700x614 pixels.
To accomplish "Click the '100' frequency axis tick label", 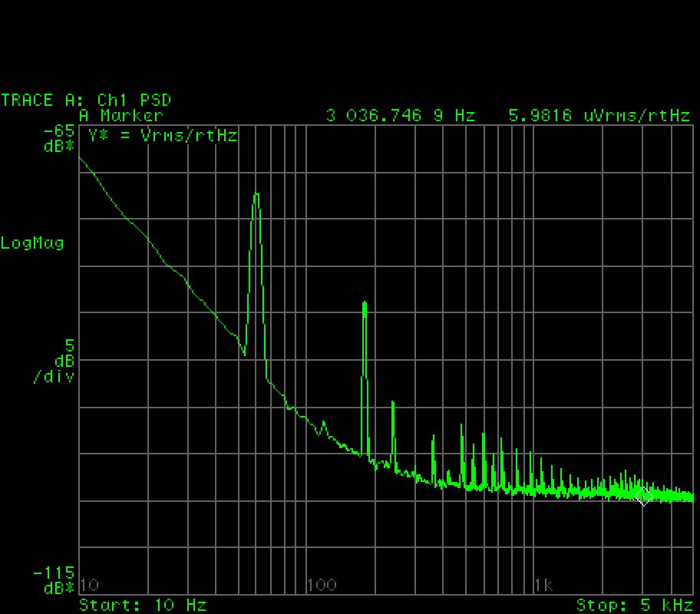I will 322,585.
